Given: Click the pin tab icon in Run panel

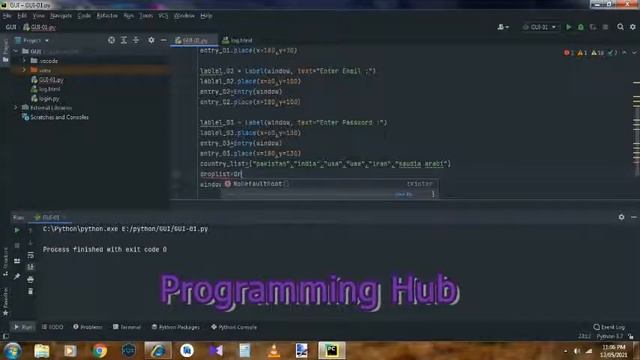Looking at the screenshot, I should tap(17, 276).
